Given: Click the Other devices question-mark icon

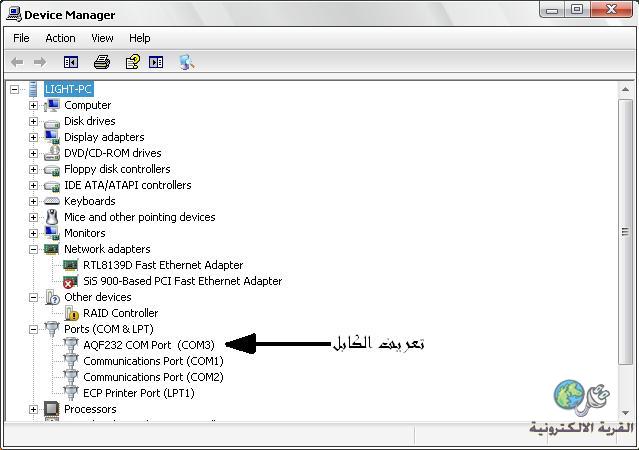Looking at the screenshot, I should pos(52,297).
